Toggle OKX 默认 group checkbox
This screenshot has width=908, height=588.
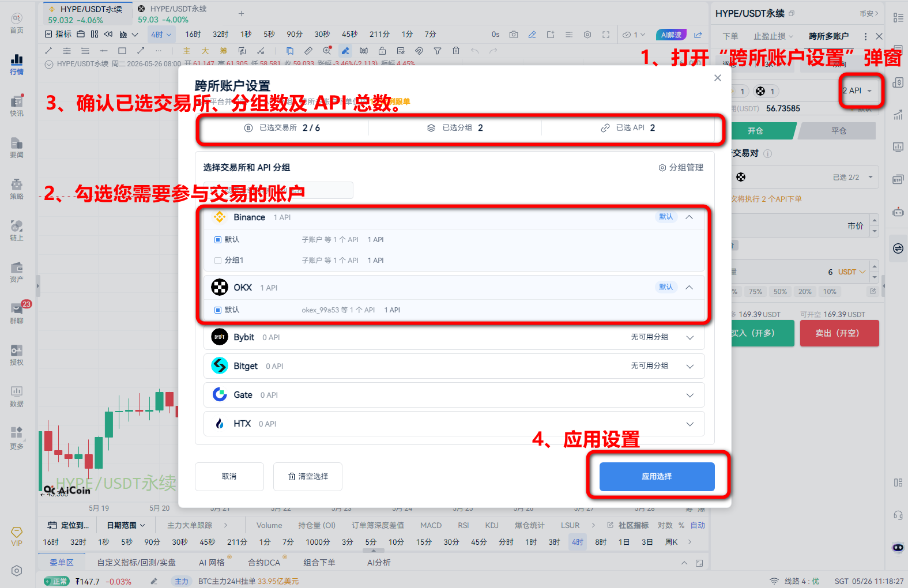pyautogui.click(x=218, y=310)
